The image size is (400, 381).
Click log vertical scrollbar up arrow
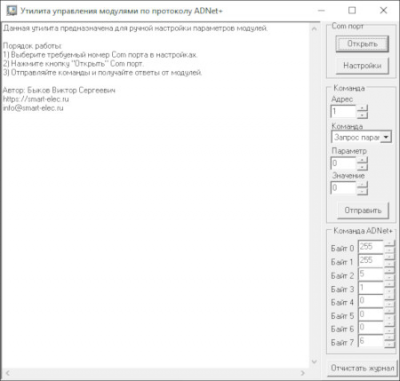click(314, 29)
